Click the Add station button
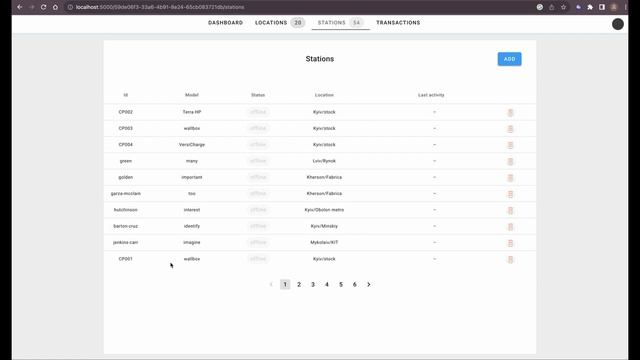The width and height of the screenshot is (640, 360). point(509,59)
